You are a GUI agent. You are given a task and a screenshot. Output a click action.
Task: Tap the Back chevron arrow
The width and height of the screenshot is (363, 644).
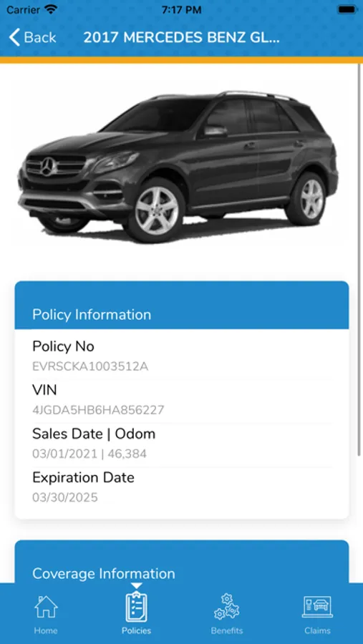14,37
